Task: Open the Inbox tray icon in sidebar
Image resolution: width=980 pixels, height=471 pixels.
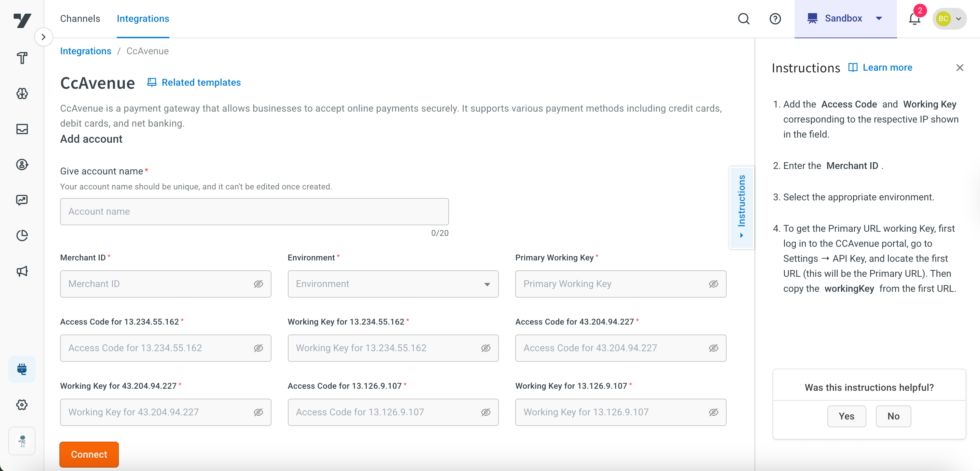Action: 22,129
